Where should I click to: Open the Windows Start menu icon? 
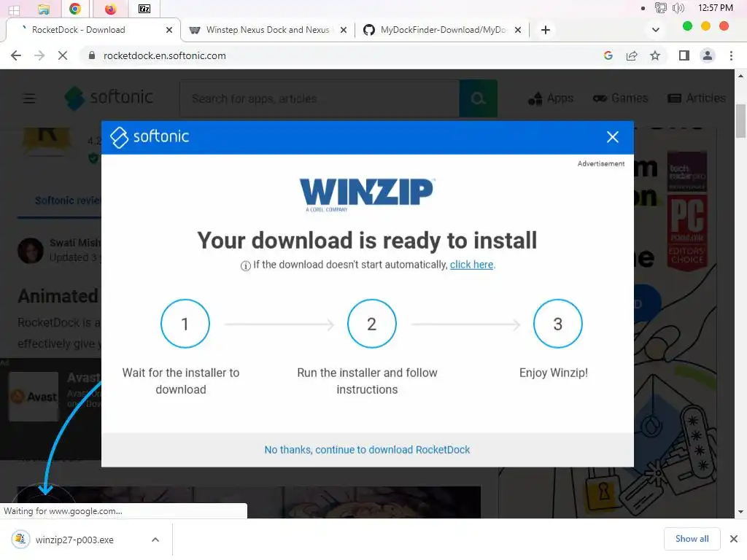(x=14, y=9)
